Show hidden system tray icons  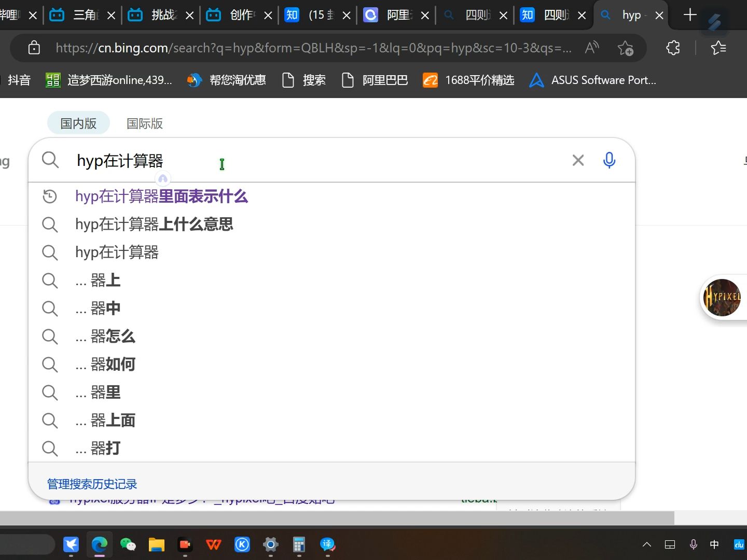tap(647, 544)
